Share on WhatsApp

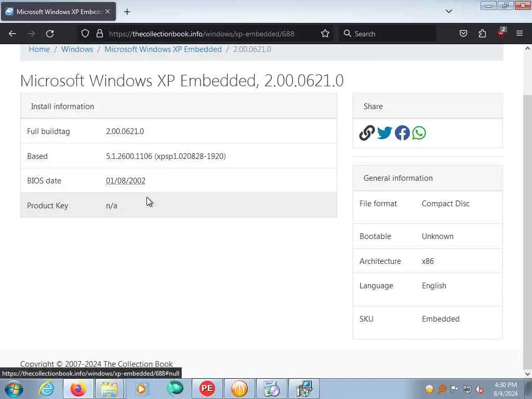tap(419, 133)
